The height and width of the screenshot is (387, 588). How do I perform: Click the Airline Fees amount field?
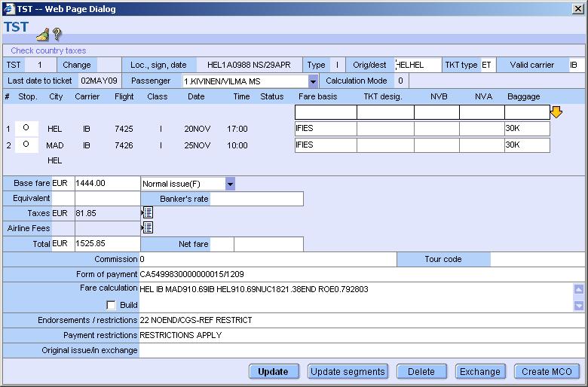click(x=107, y=228)
